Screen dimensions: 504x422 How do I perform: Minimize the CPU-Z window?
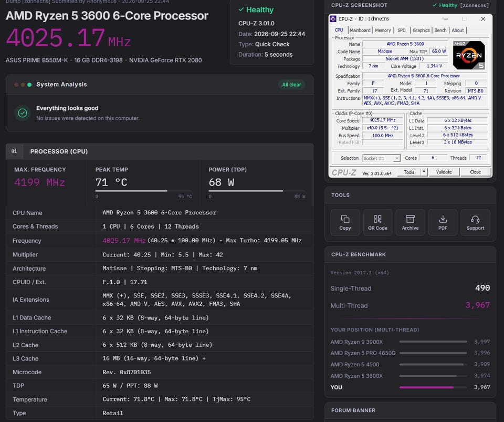point(446,19)
